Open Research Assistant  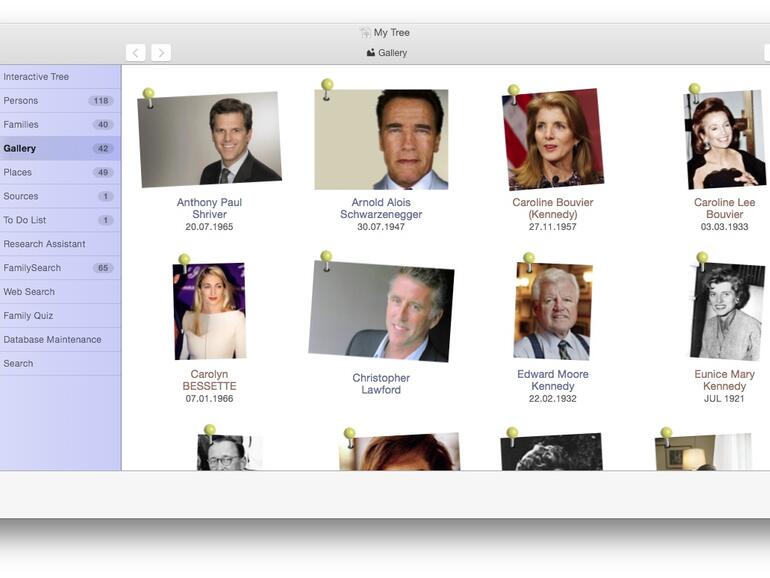pos(60,244)
